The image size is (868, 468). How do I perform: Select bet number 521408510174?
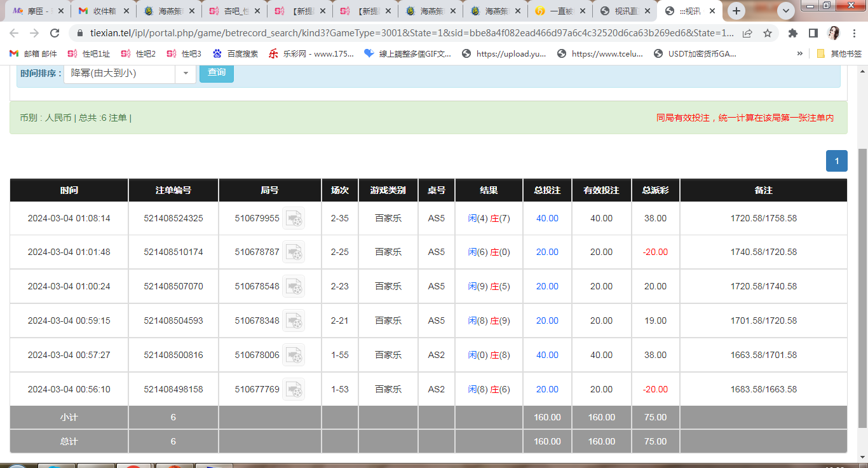point(173,252)
